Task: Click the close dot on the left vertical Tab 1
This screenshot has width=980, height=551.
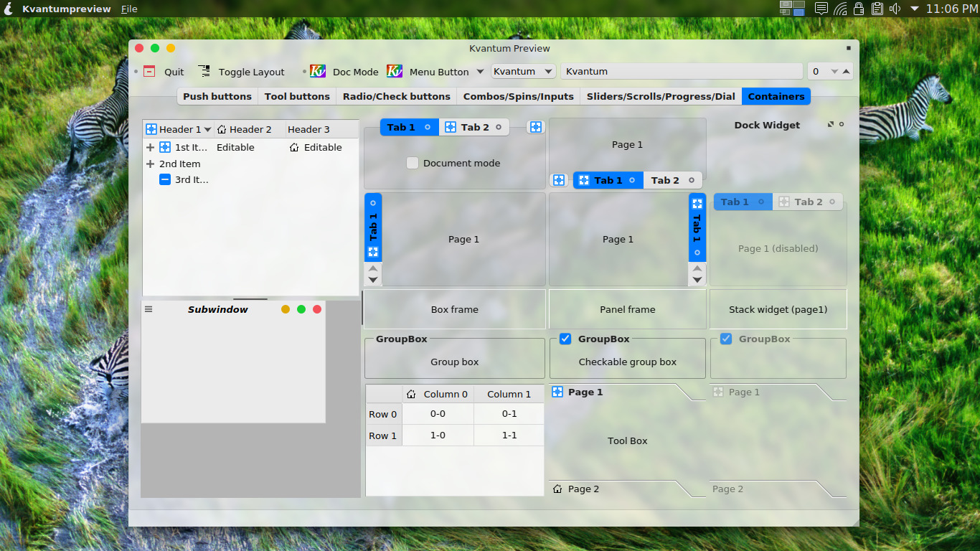Action: click(x=373, y=203)
